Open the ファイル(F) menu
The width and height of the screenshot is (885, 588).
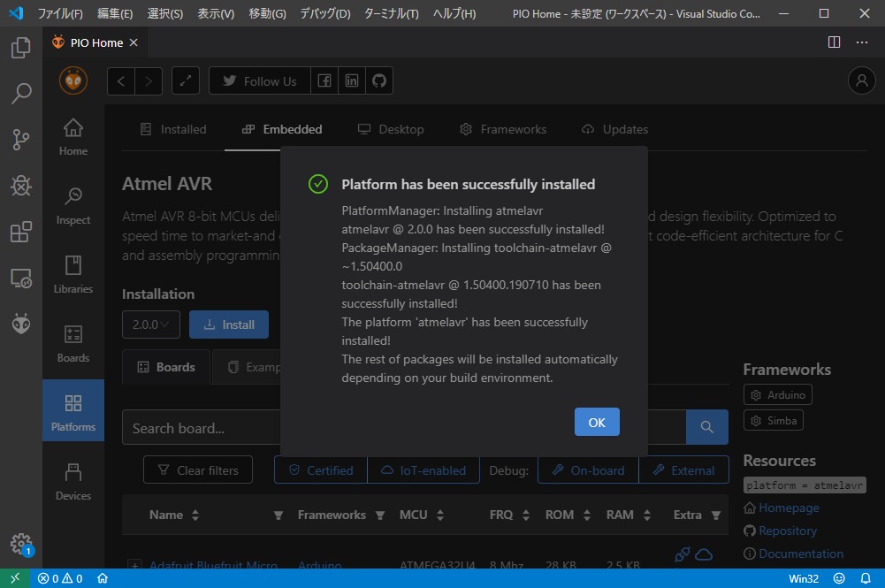[60, 13]
